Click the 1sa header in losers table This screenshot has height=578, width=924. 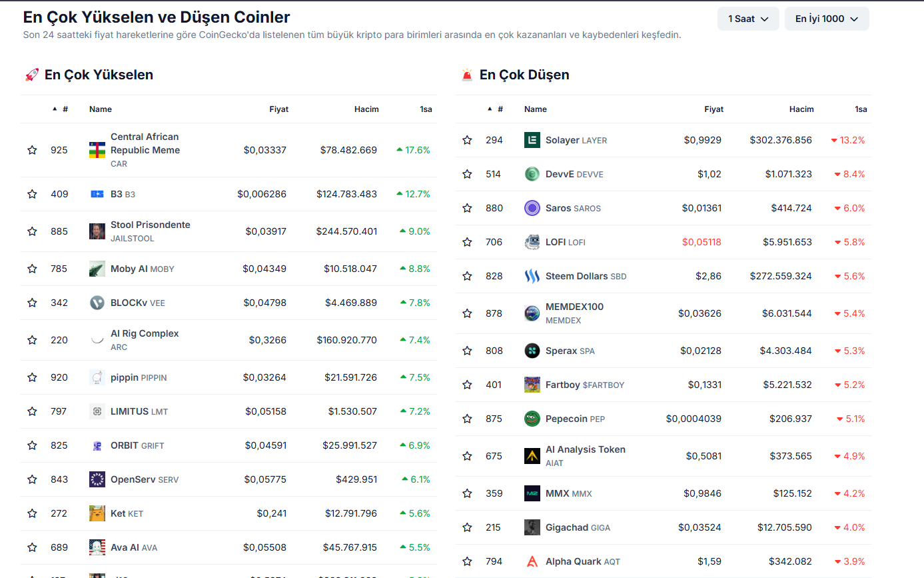tap(861, 109)
